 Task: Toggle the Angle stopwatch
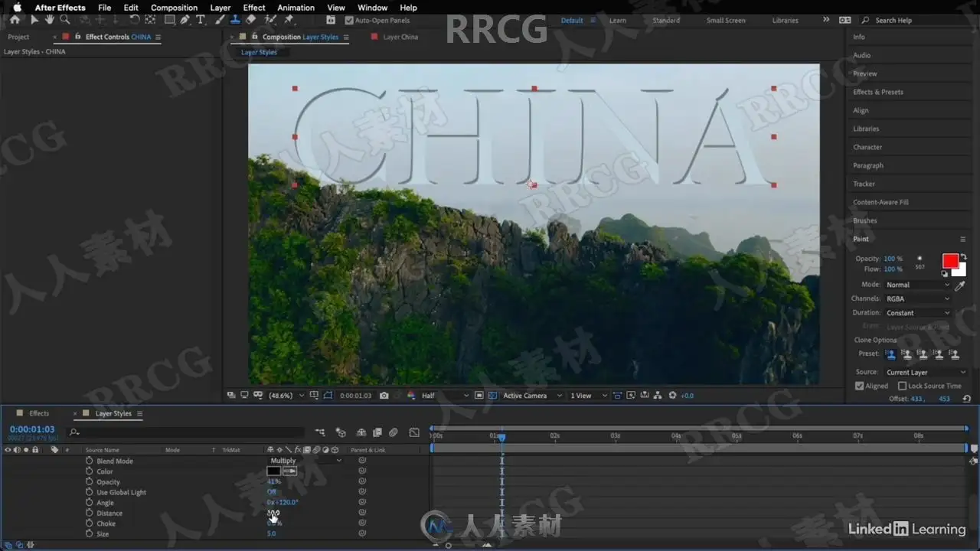(x=89, y=503)
